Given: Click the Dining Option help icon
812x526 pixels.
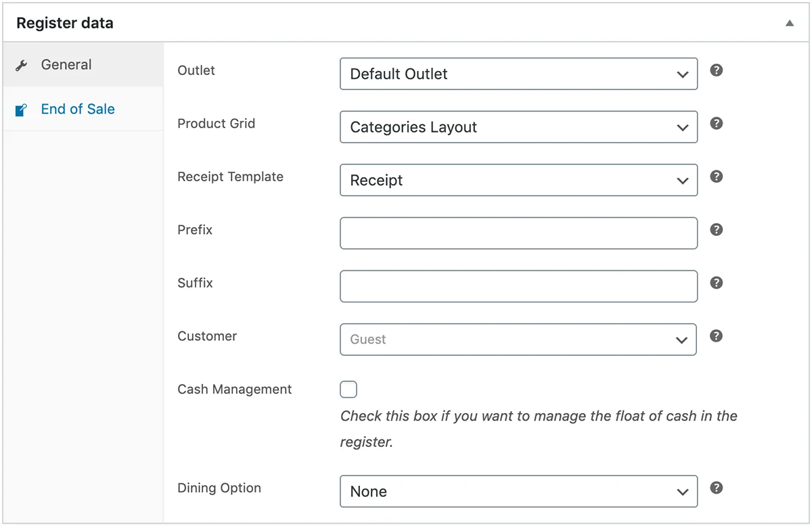Looking at the screenshot, I should coord(716,487).
